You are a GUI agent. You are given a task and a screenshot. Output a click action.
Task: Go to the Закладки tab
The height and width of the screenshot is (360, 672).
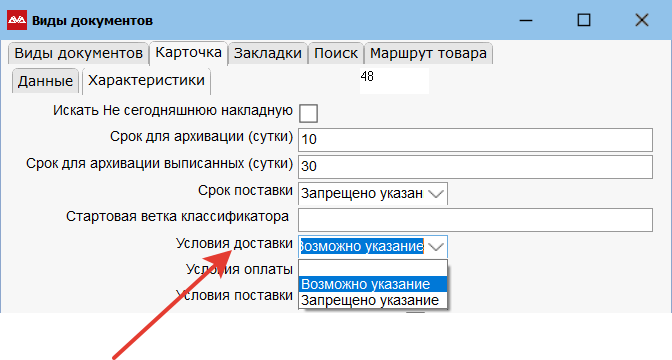[x=268, y=54]
